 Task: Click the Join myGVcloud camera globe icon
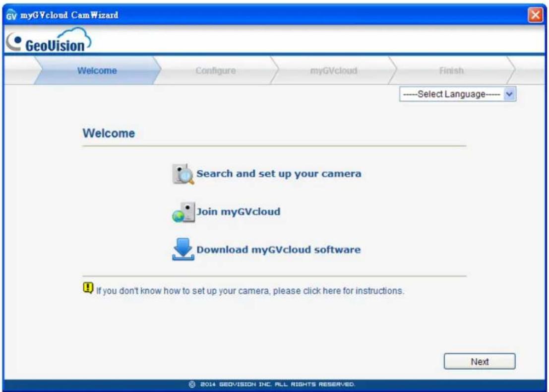183,212
